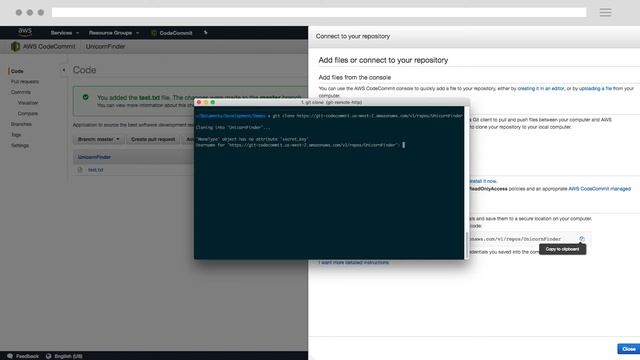Open the UnicornFinder folder link in file list

[94, 157]
